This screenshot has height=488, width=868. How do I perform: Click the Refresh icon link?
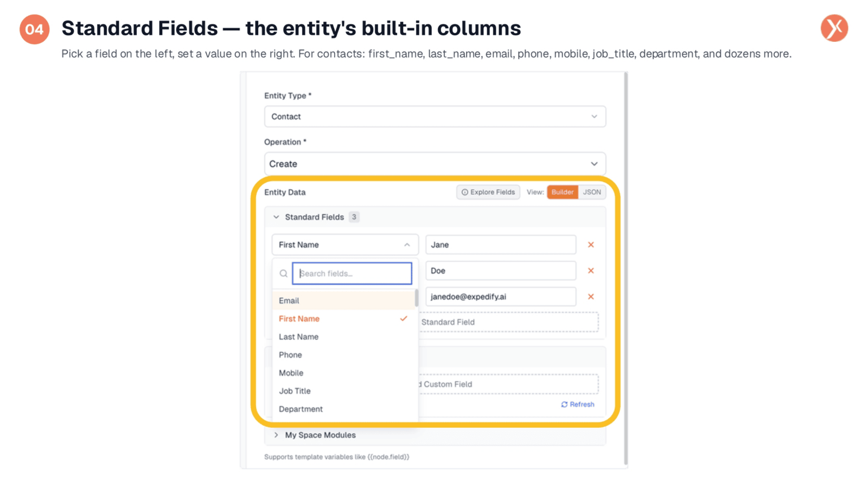[x=577, y=404]
